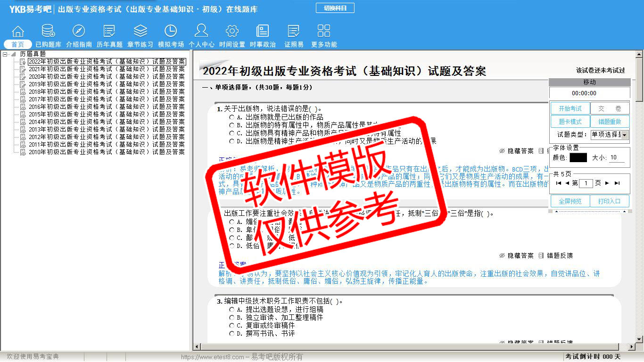Click the black font color swatch
This screenshot has width=644, height=362.
coord(578,158)
